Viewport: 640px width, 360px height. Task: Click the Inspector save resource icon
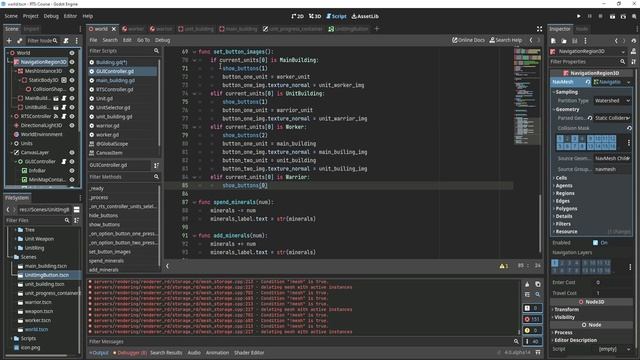(x=575, y=41)
